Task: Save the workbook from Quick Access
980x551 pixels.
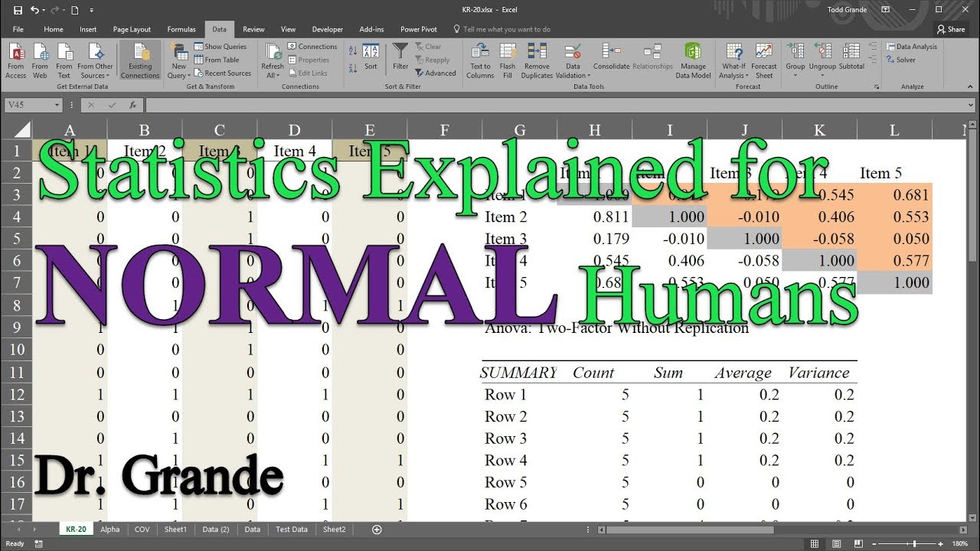Action: 18,10
